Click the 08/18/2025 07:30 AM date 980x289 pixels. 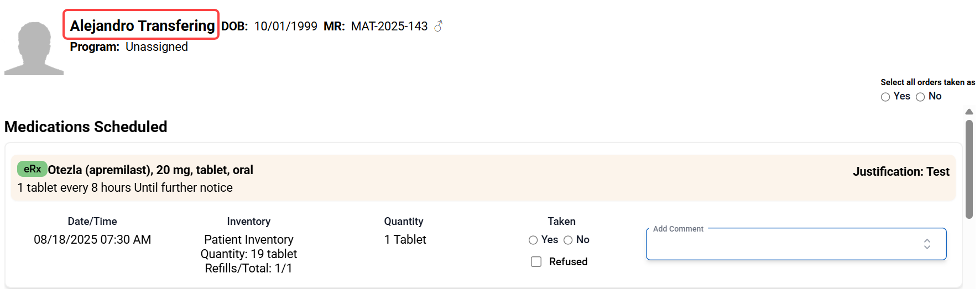point(92,239)
